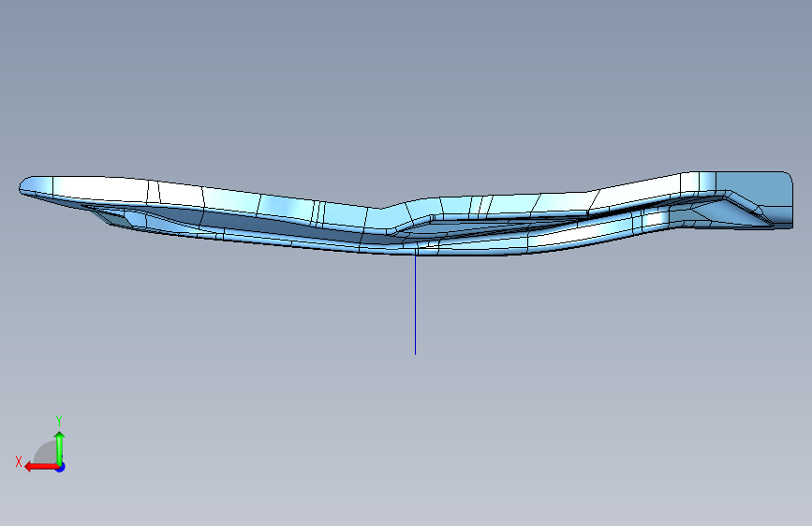Click the green Y axis arrow of the triad
Viewport: 812px width, 526px height.
[x=60, y=448]
